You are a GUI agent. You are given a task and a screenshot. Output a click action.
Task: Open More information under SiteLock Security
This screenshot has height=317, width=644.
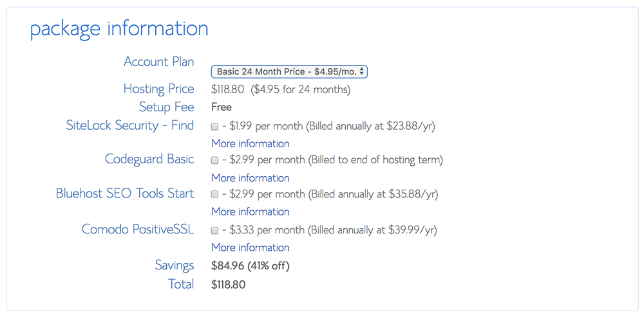tap(250, 143)
